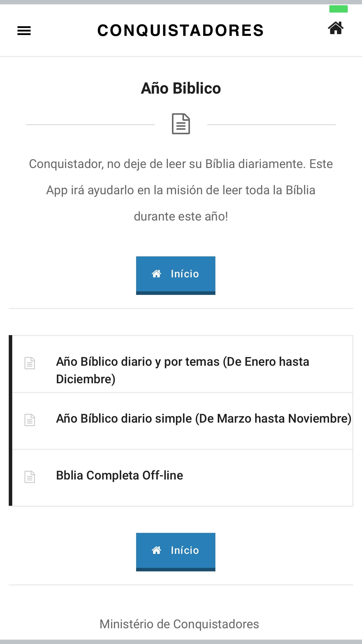Click the document icon below Año Biblico
This screenshot has height=644, width=362.
pyautogui.click(x=181, y=124)
